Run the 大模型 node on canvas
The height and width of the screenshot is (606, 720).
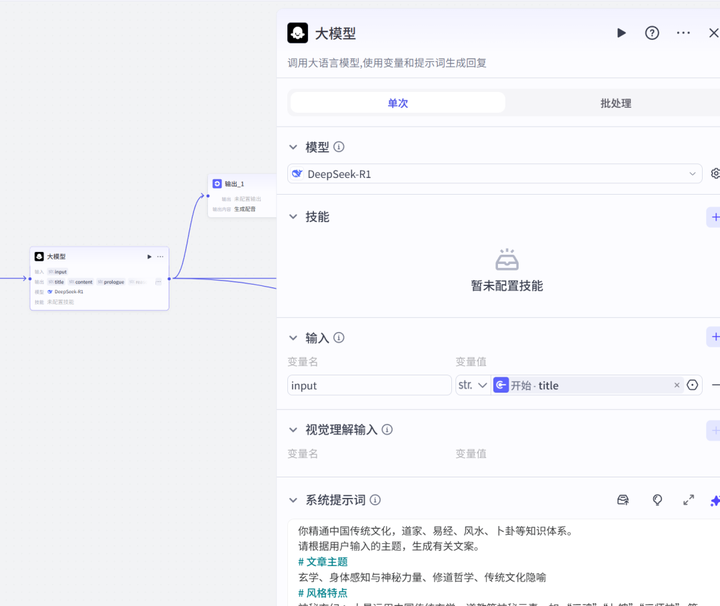coord(149,257)
